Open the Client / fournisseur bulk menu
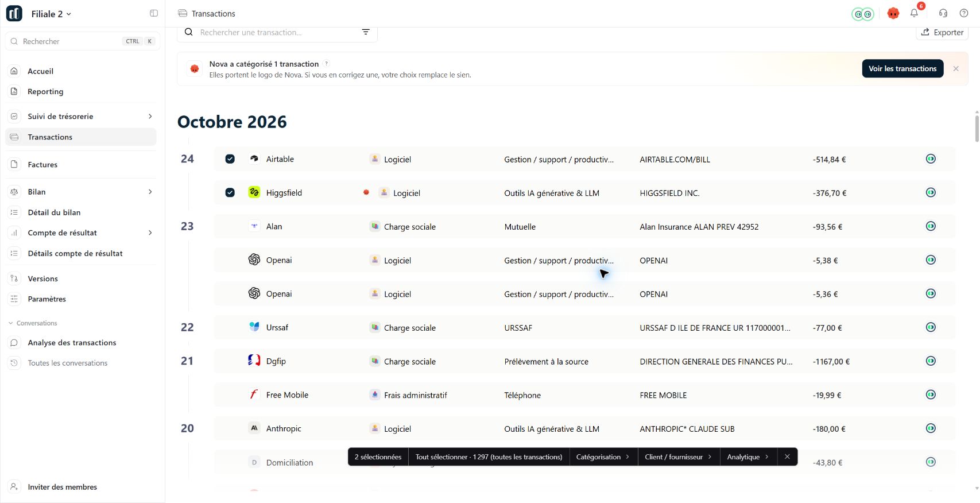Viewport: 980px width, 503px height. (679, 457)
